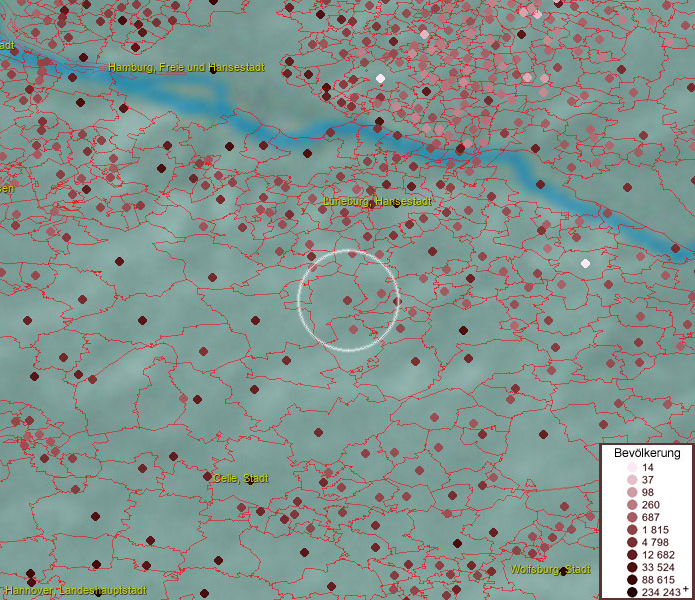Click the legend swatch for 12 682
Screen dimensions: 695x600
point(632,555)
